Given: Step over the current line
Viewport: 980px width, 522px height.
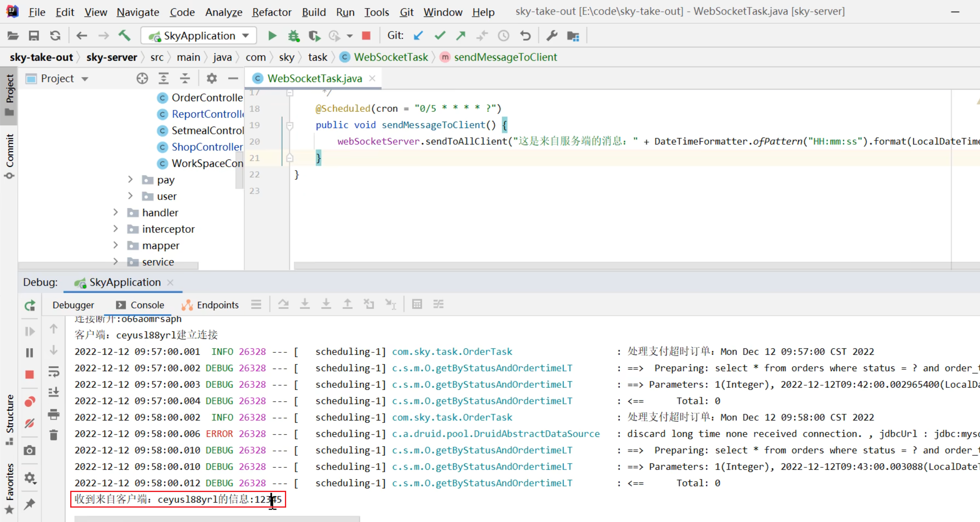Looking at the screenshot, I should click(283, 304).
